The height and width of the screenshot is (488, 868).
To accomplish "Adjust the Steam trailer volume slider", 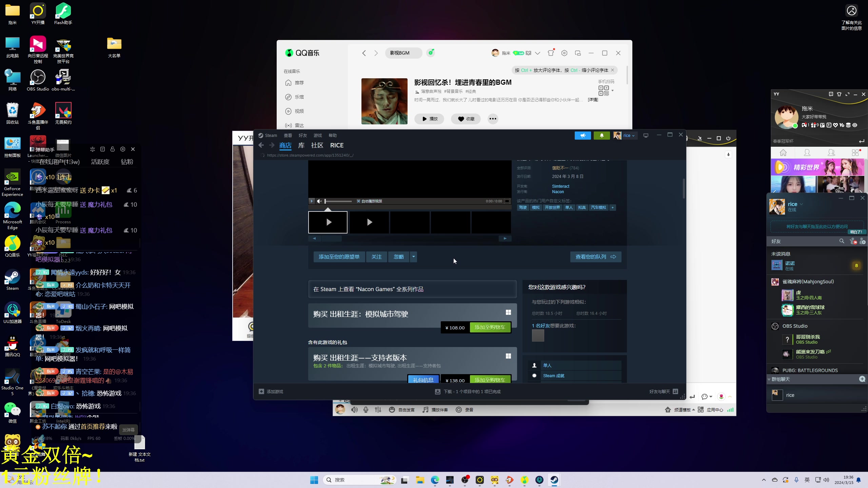I will tap(338, 201).
